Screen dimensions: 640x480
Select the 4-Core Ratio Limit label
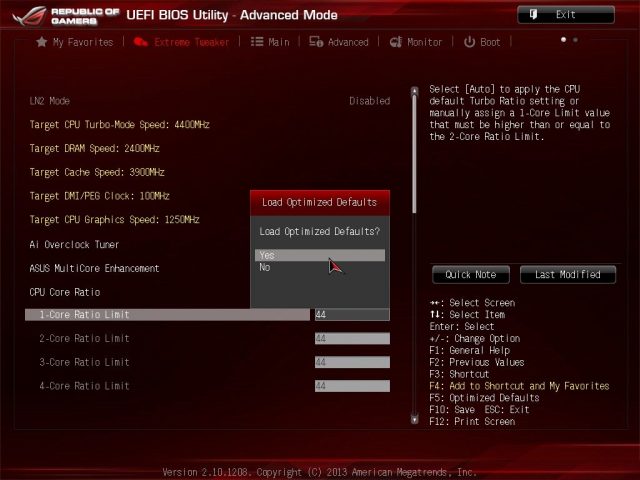pos(84,386)
